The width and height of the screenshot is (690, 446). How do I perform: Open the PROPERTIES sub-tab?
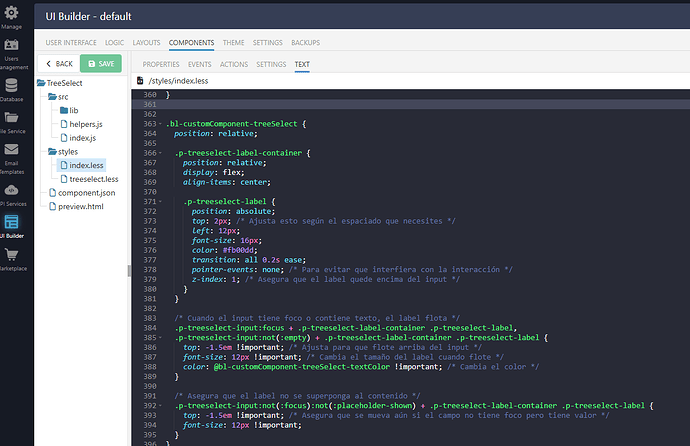click(161, 64)
